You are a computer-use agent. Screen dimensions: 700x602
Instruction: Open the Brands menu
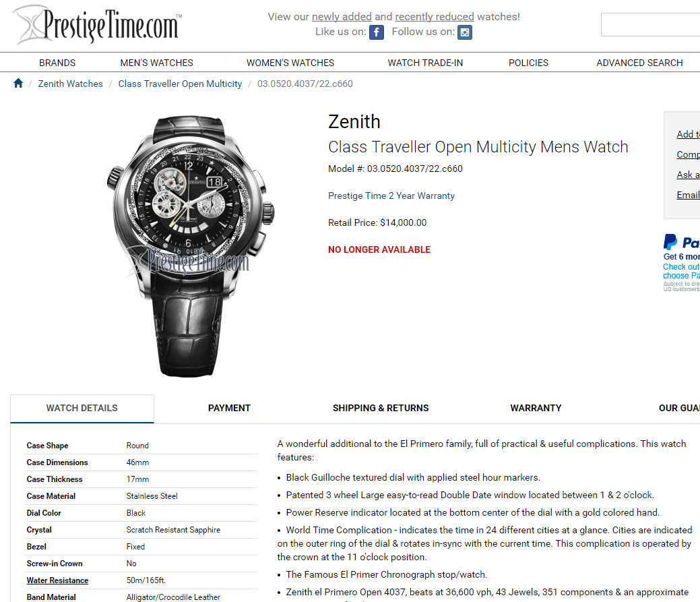pyautogui.click(x=57, y=63)
